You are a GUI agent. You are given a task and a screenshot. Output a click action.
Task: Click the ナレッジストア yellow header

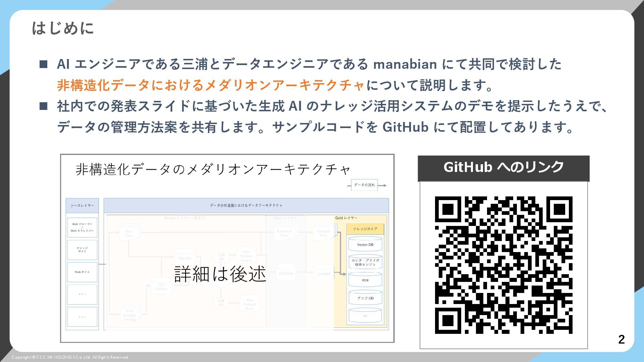click(365, 229)
